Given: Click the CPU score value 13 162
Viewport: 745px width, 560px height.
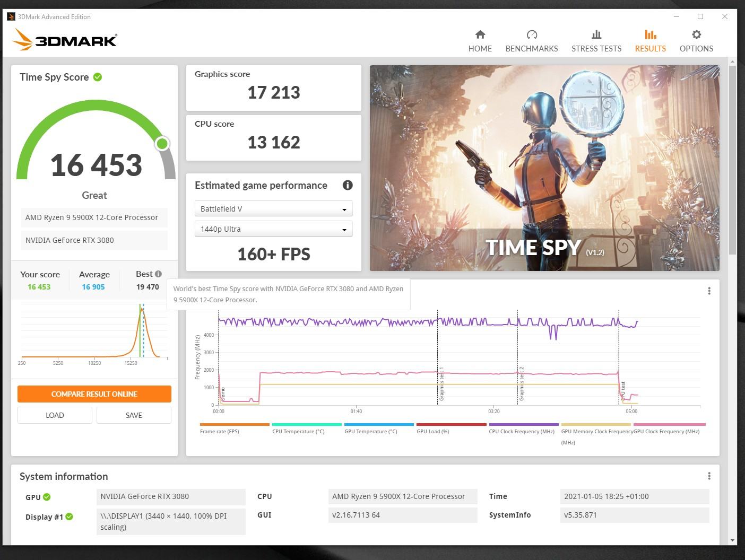Looking at the screenshot, I should (x=274, y=143).
